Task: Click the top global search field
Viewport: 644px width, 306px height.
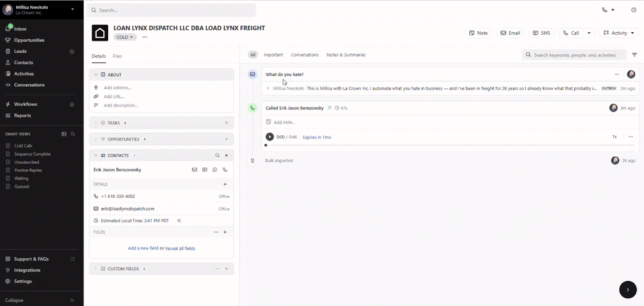Action: pyautogui.click(x=171, y=10)
